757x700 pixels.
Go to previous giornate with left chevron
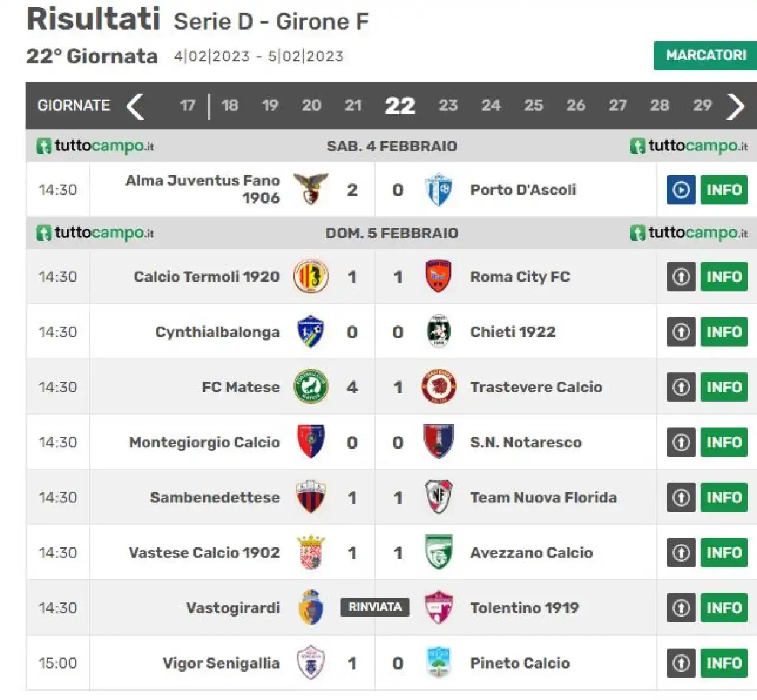135,106
